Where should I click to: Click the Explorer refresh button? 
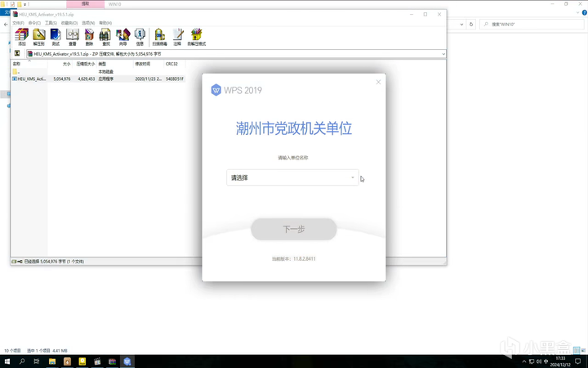[471, 25]
